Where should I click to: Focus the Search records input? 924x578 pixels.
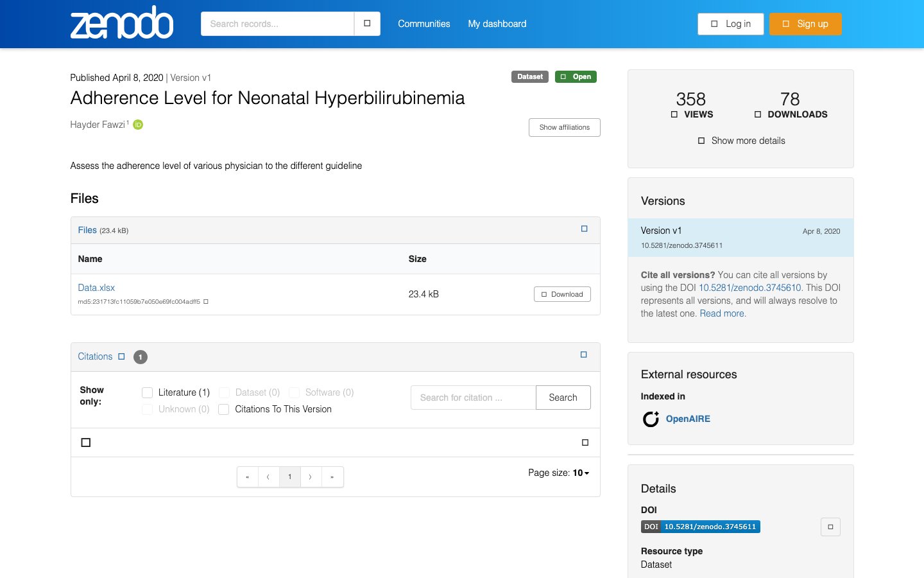pos(277,24)
